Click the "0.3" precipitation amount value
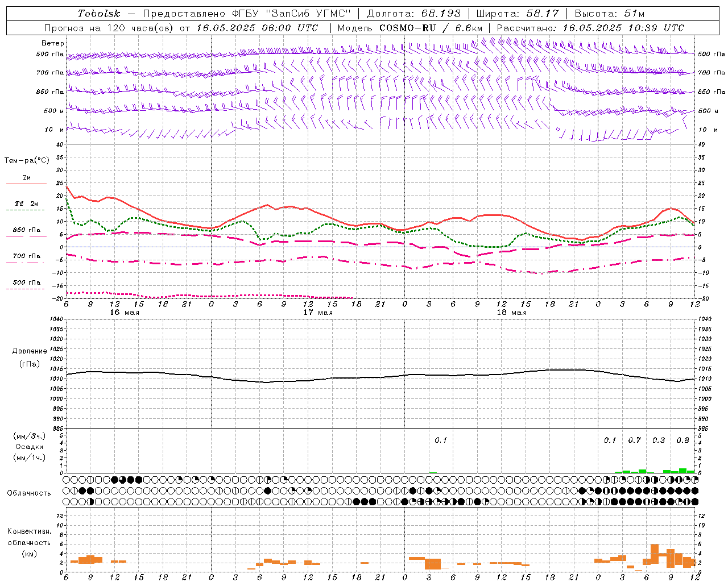 pos(659,440)
